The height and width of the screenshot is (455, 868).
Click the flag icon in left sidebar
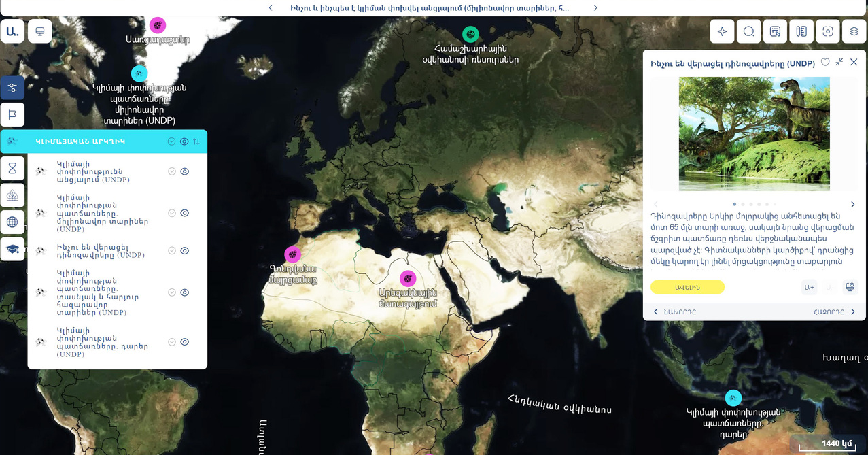12,115
